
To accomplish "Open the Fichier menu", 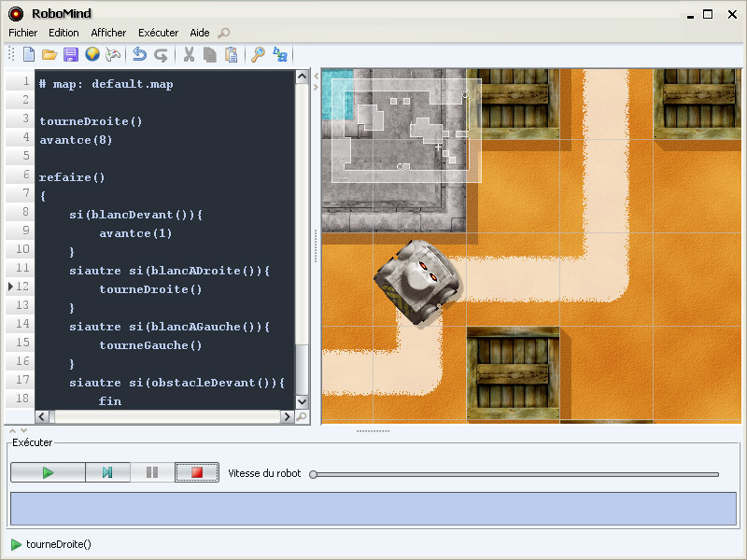I will (22, 33).
